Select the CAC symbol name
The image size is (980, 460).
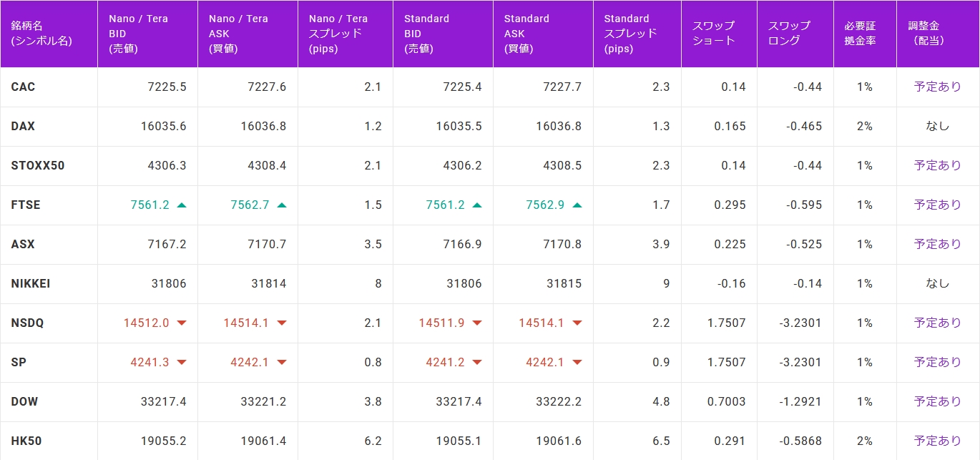(23, 87)
